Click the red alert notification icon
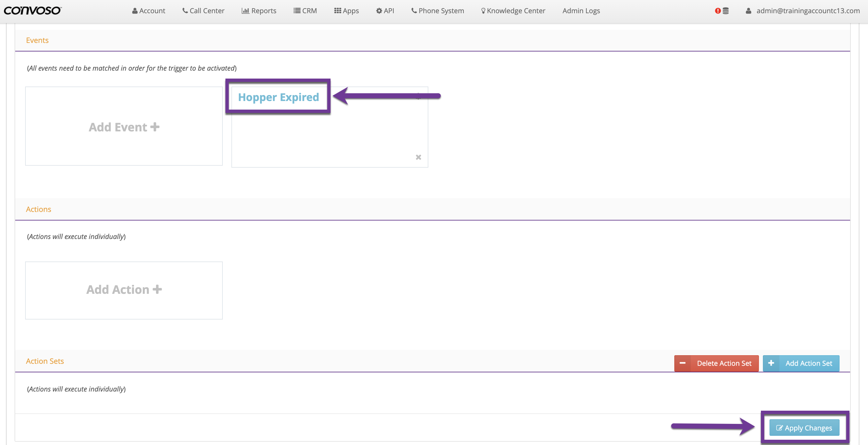This screenshot has height=445, width=868. (717, 11)
